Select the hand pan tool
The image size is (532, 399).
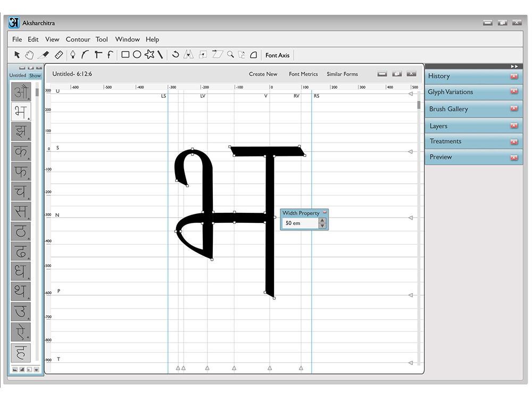point(29,55)
